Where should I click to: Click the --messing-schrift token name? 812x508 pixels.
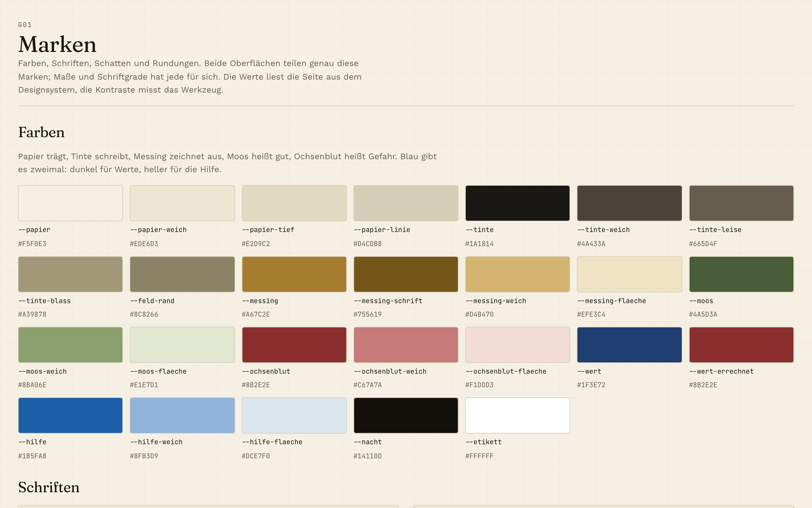(388, 301)
